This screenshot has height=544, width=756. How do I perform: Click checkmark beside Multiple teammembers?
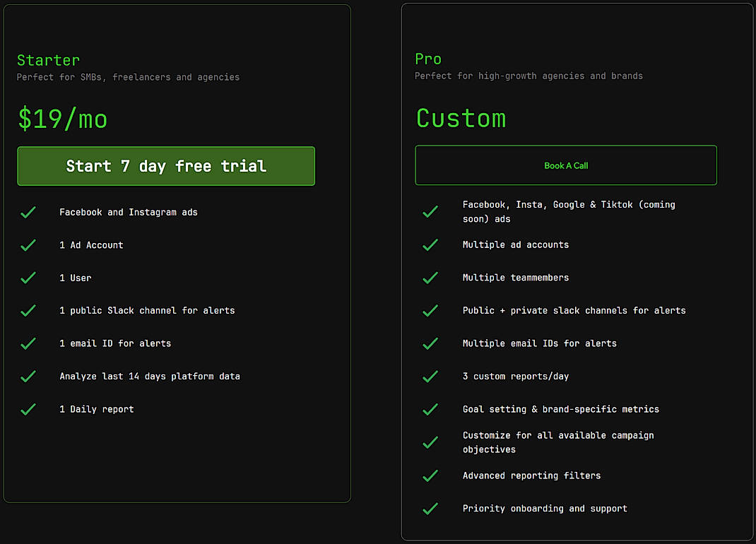tap(430, 278)
